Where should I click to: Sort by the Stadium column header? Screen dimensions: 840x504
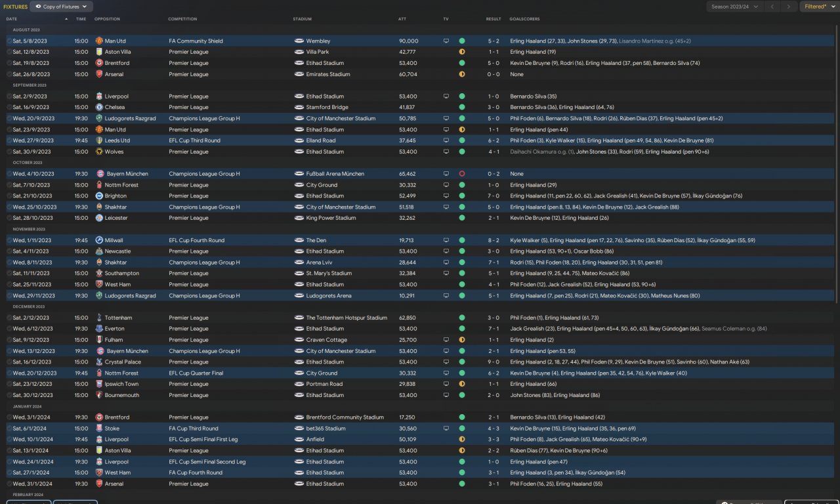coord(303,19)
